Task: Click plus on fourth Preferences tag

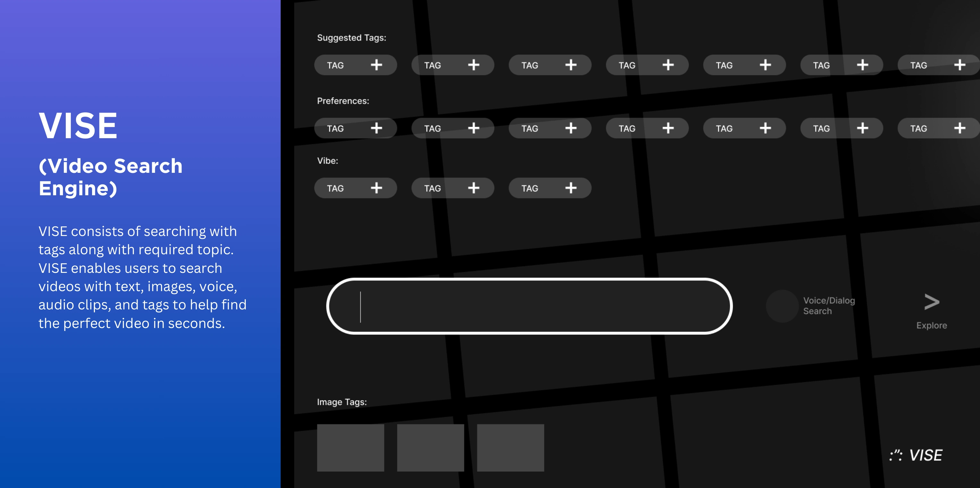Action: [x=668, y=128]
